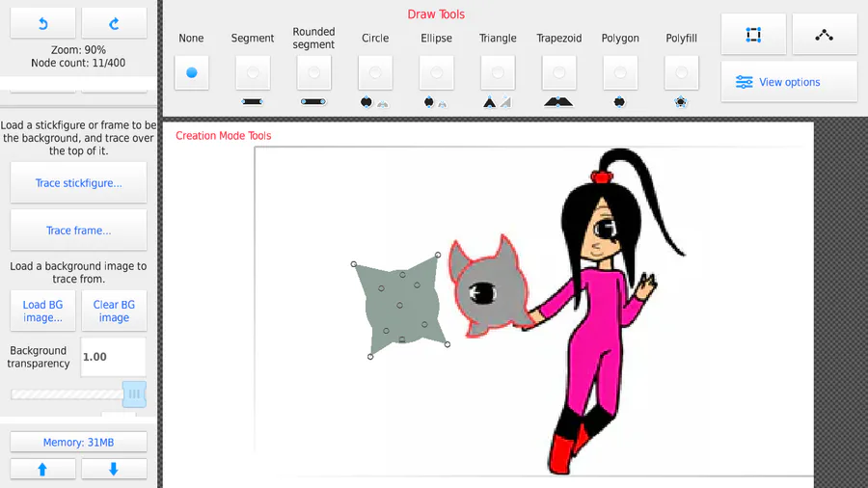Select the Circle draw tool radio

375,72
